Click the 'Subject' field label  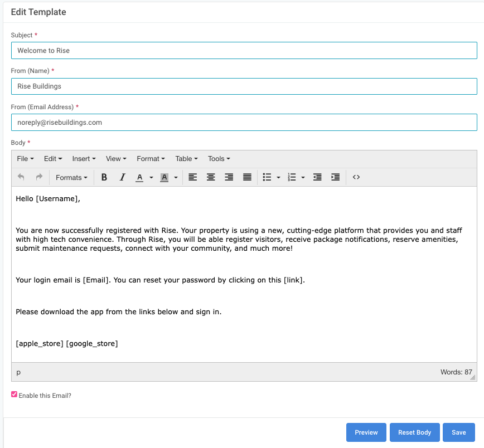[22, 35]
